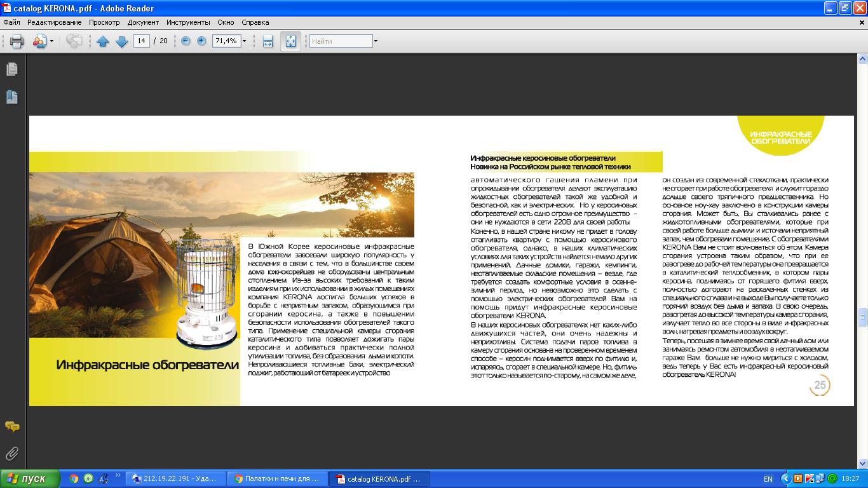868x488 pixels.
Task: Click the subtitle Новинка на Российском рынке тепловой техники
Action: [550, 166]
